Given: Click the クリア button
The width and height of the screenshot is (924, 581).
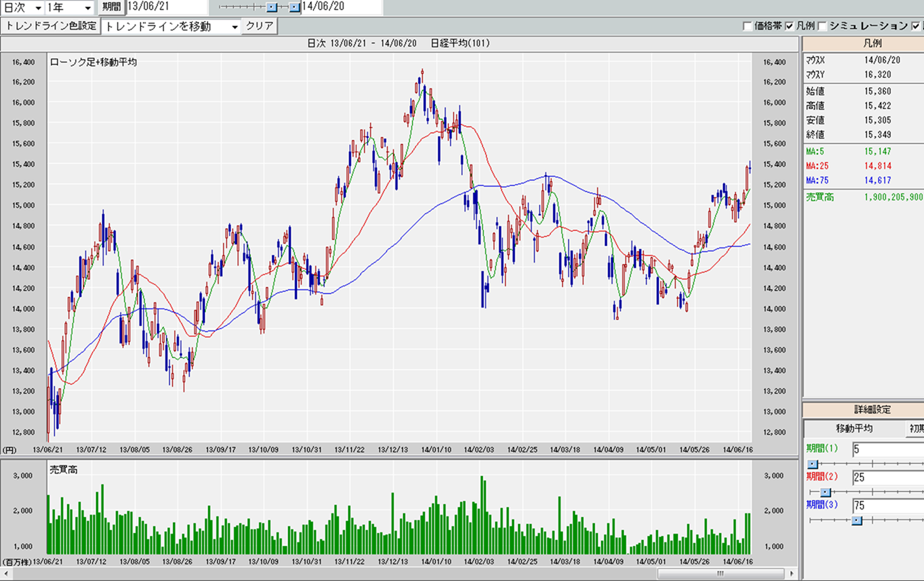Looking at the screenshot, I should (260, 26).
